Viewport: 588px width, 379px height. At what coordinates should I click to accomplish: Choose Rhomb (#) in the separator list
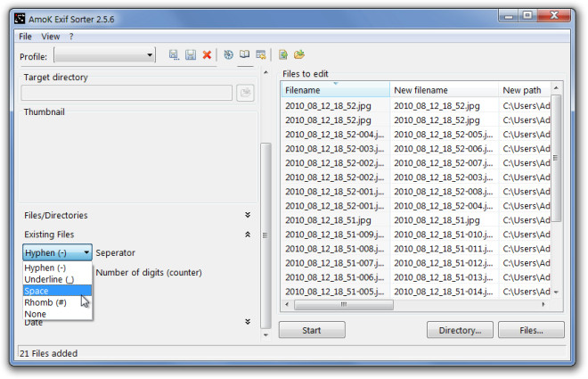click(57, 302)
